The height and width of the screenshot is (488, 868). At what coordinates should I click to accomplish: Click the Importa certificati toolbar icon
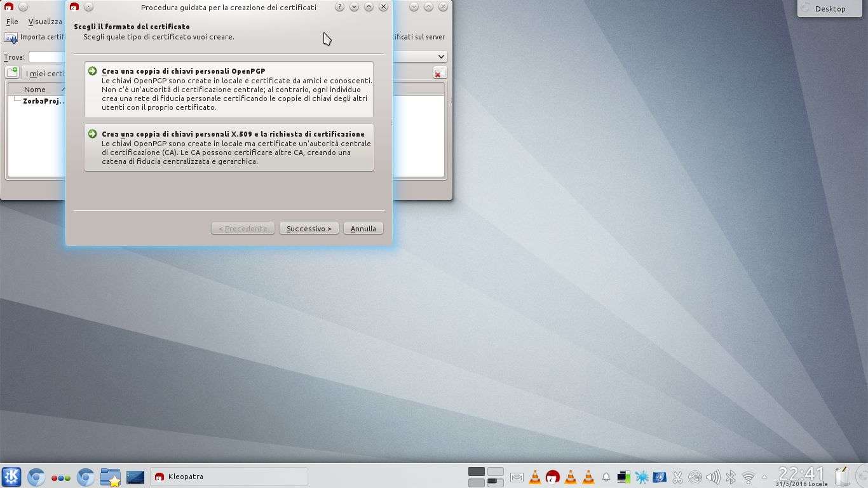[x=11, y=37]
